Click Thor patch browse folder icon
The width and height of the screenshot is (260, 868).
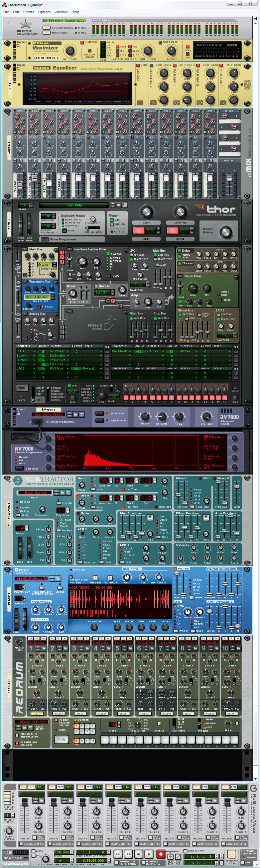(119, 205)
